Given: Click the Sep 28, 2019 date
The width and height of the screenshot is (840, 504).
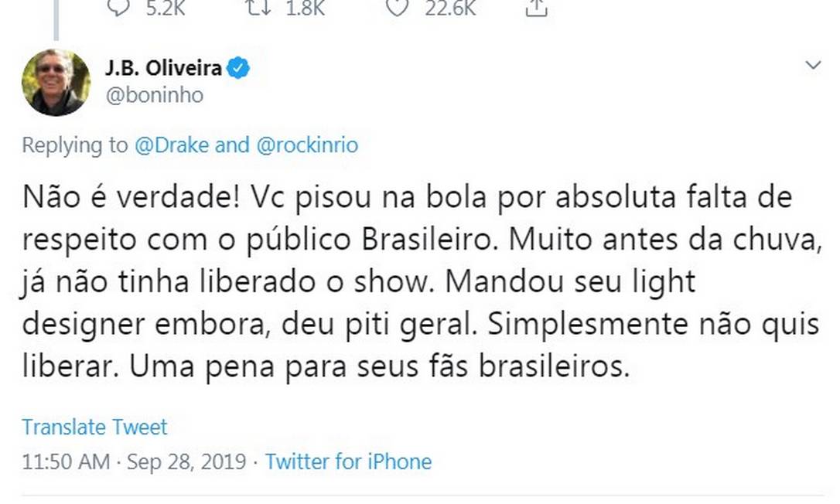Looking at the screenshot, I should click(x=186, y=462).
